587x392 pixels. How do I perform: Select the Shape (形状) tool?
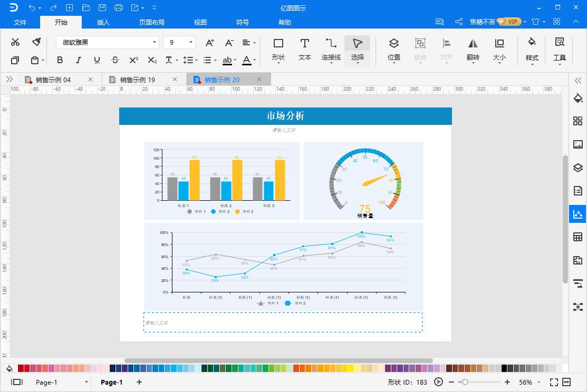click(278, 49)
